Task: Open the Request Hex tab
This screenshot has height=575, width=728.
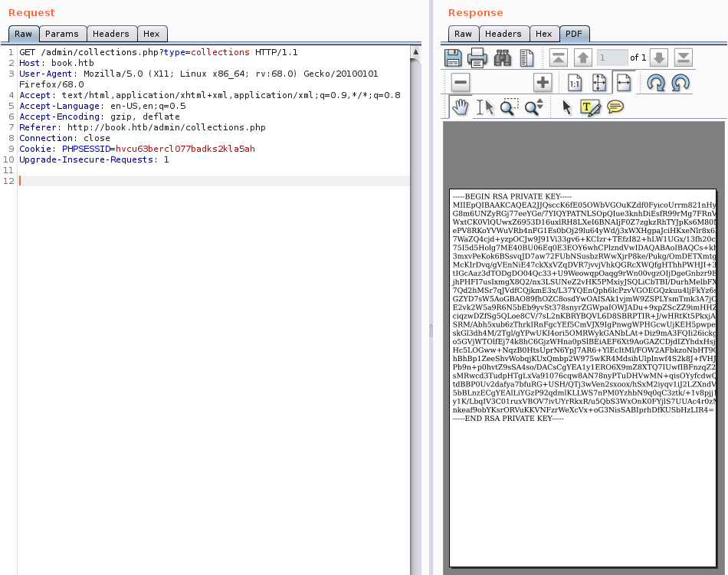Action: point(152,34)
